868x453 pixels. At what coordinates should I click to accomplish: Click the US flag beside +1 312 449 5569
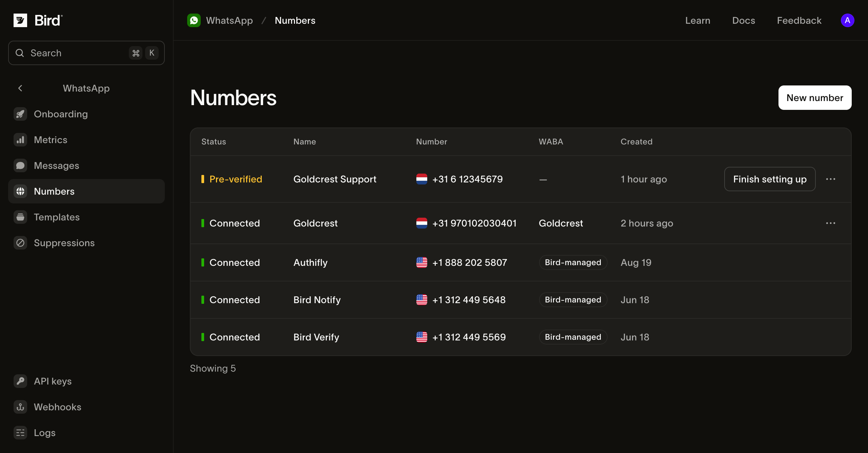point(422,337)
